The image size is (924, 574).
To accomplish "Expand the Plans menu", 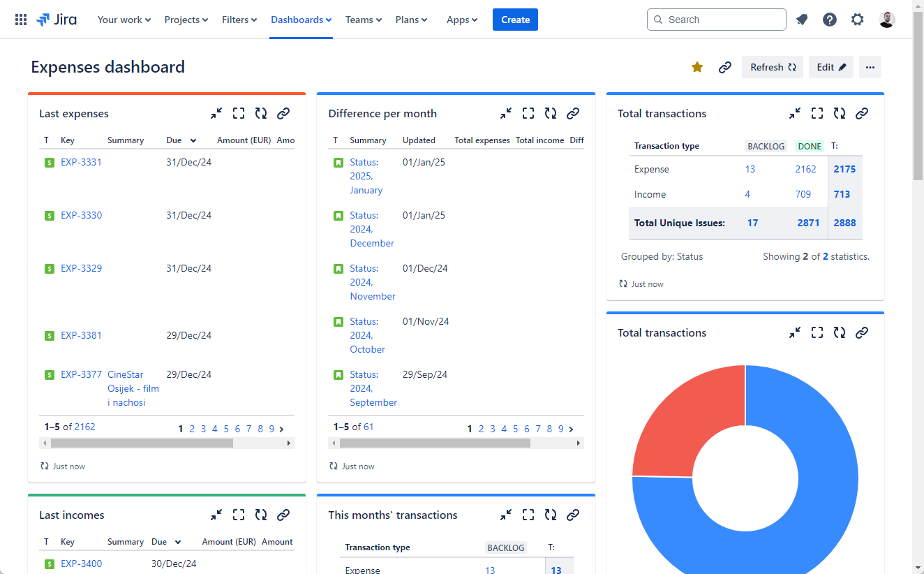I will pos(411,19).
